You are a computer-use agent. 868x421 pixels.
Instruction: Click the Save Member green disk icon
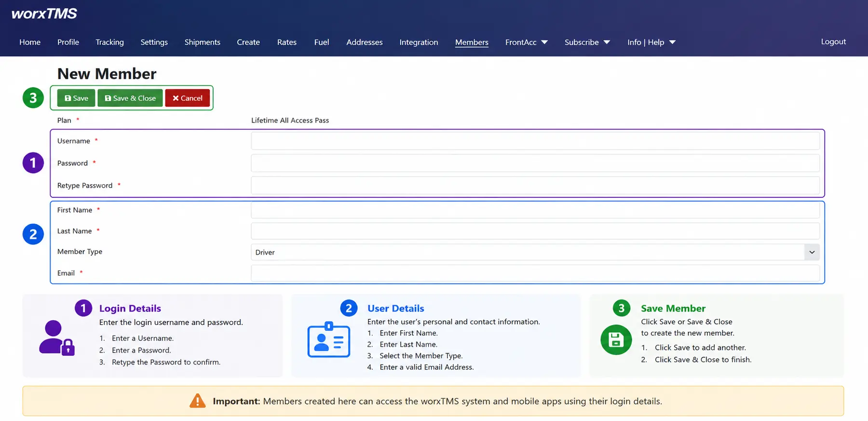pyautogui.click(x=616, y=340)
